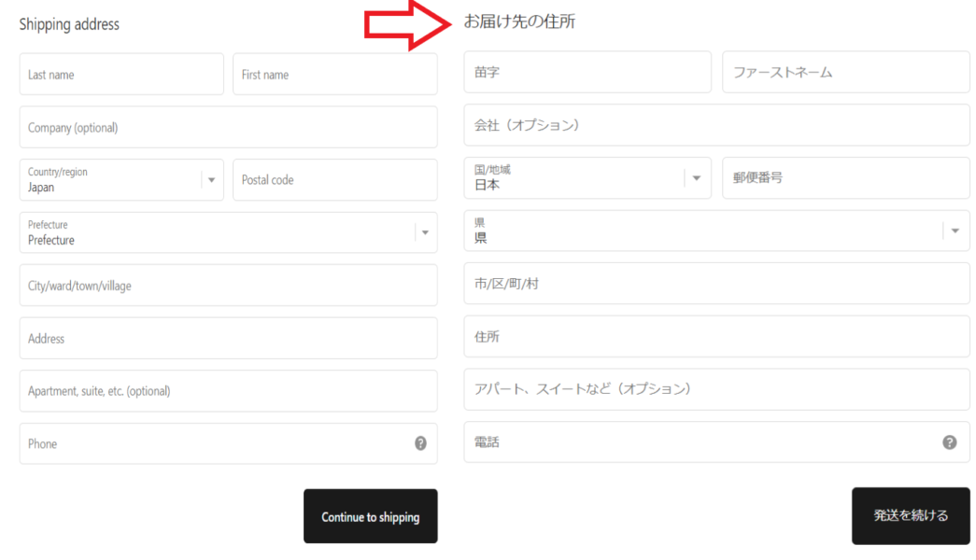The image size is (976, 560).
Task: Click the Postal code input
Action: click(334, 180)
